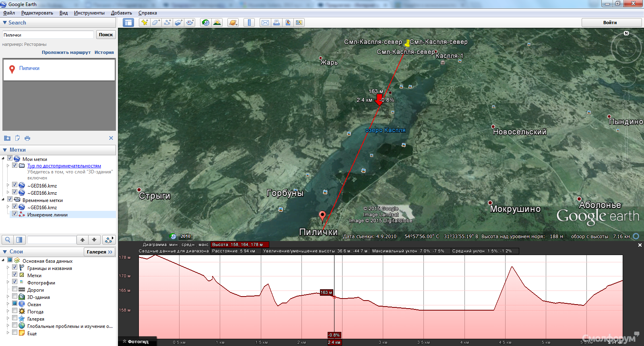Print the current view from the toolbar
Image resolution: width=644 pixels, height=346 pixels.
[277, 23]
